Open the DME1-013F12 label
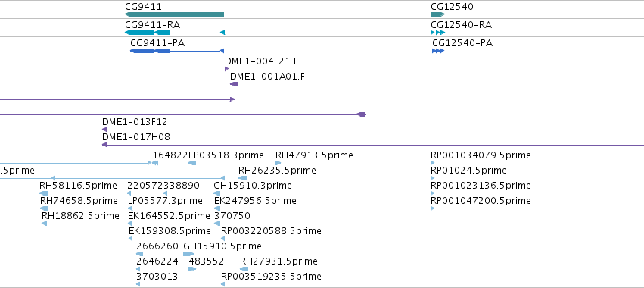 click(135, 122)
